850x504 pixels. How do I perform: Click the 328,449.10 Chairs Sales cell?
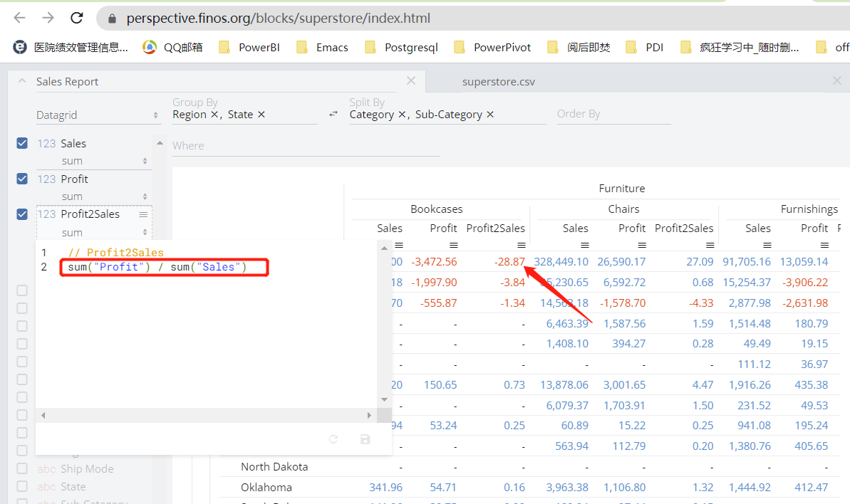pyautogui.click(x=561, y=262)
